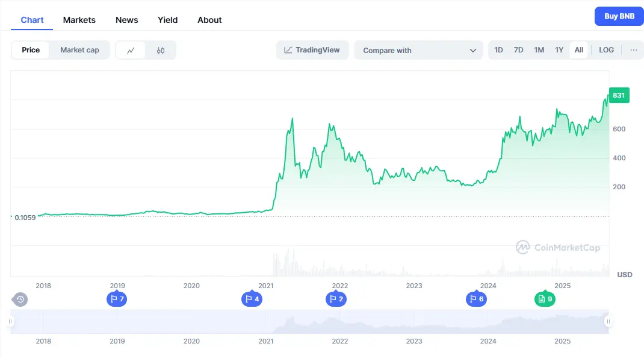The image size is (644, 358).
Task: Toggle chart to Price view
Action: click(31, 50)
